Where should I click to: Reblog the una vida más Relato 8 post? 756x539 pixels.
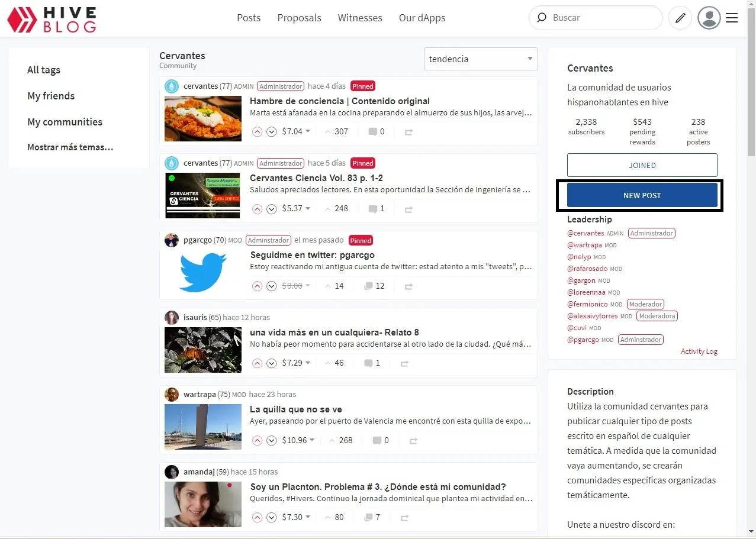pos(404,363)
